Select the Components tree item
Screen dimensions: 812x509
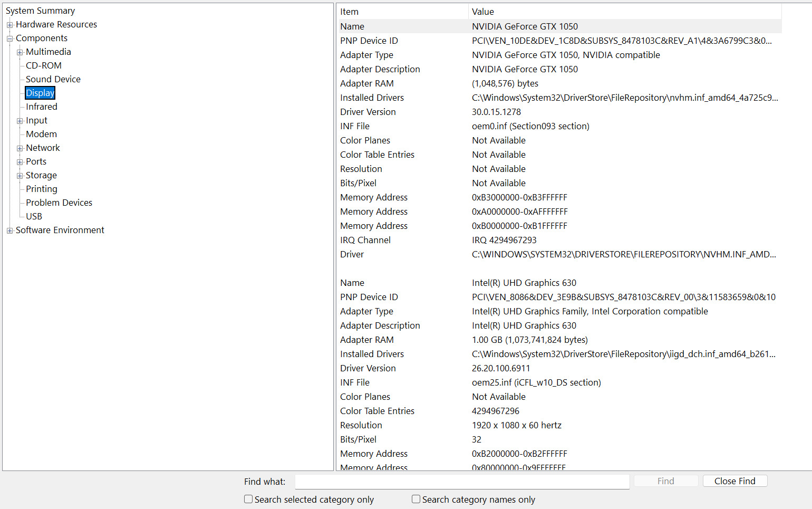(x=42, y=38)
